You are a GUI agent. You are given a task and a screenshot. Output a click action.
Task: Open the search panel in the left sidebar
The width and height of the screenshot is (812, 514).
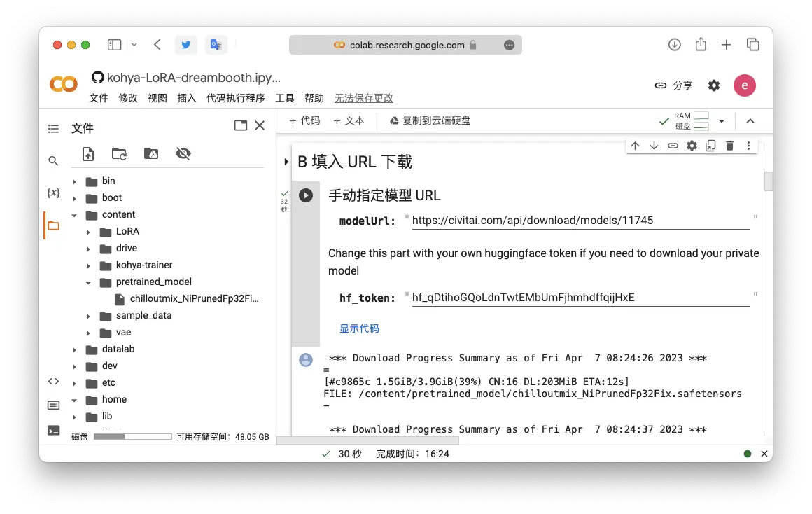[53, 161]
